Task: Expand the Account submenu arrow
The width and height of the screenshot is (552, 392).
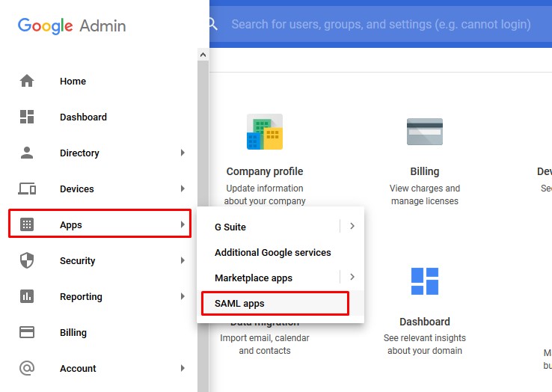Action: [183, 368]
